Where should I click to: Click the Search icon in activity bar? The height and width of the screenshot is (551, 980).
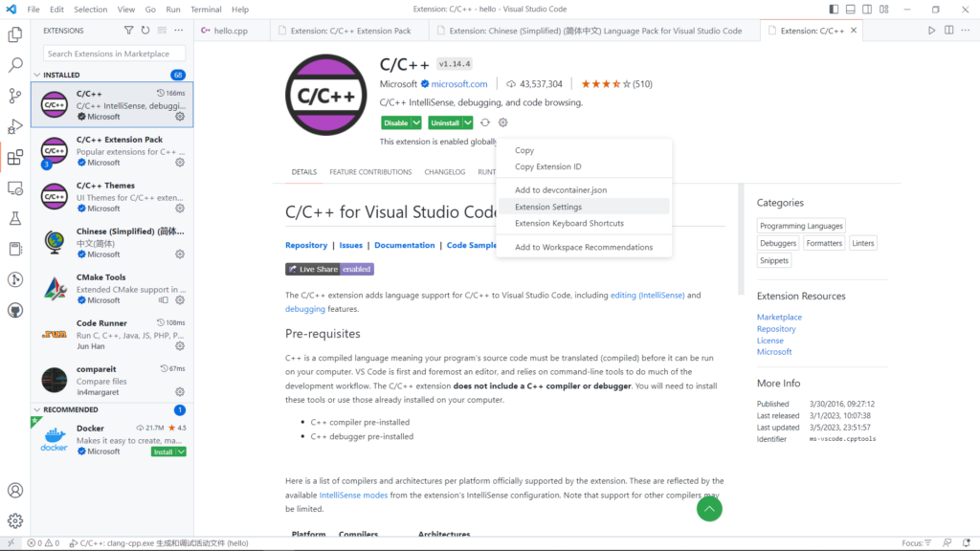[x=15, y=65]
